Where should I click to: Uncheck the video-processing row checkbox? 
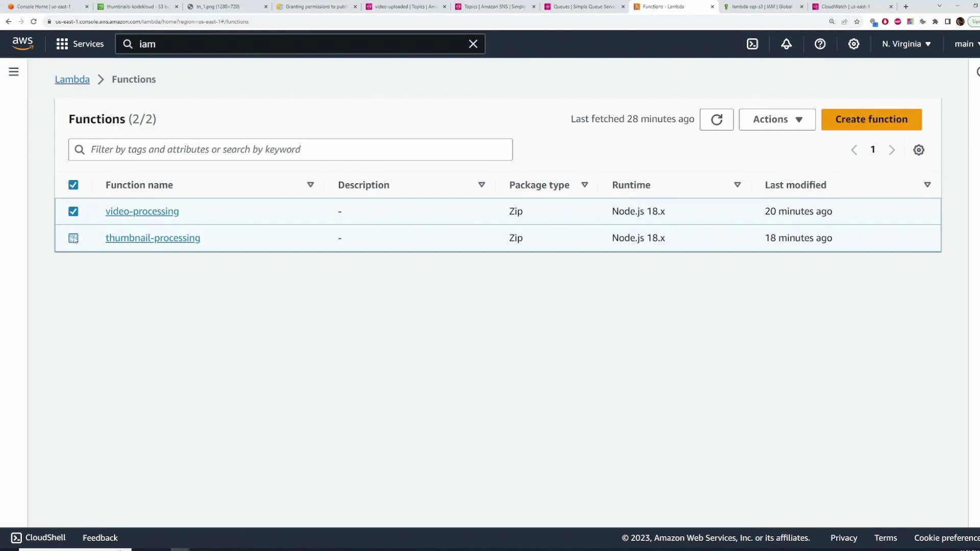click(x=73, y=211)
